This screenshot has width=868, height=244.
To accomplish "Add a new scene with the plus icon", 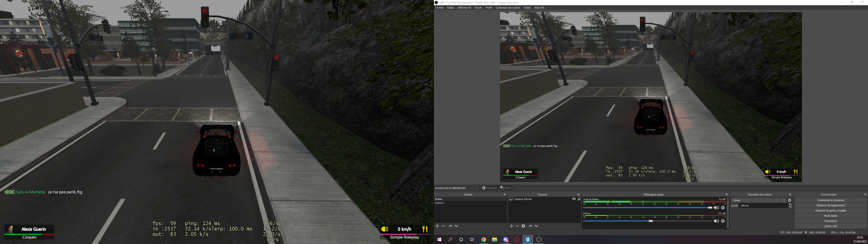I will [x=437, y=226].
